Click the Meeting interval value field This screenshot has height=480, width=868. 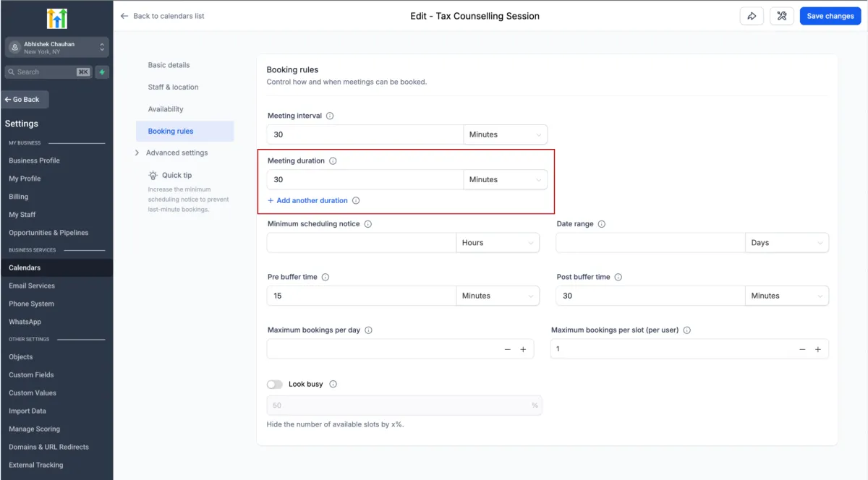pos(365,134)
